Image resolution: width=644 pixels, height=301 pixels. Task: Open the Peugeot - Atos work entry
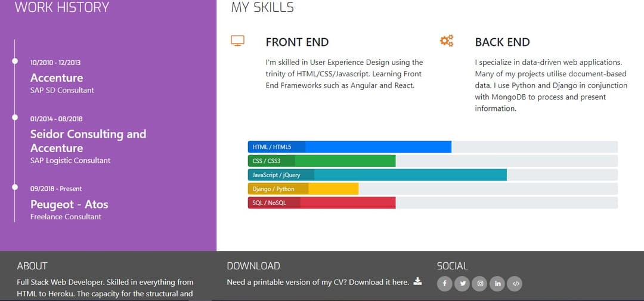point(69,204)
